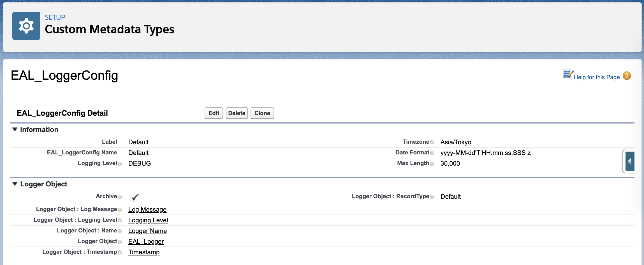Show help icon next to Timezone
644x265 pixels.
point(432,142)
